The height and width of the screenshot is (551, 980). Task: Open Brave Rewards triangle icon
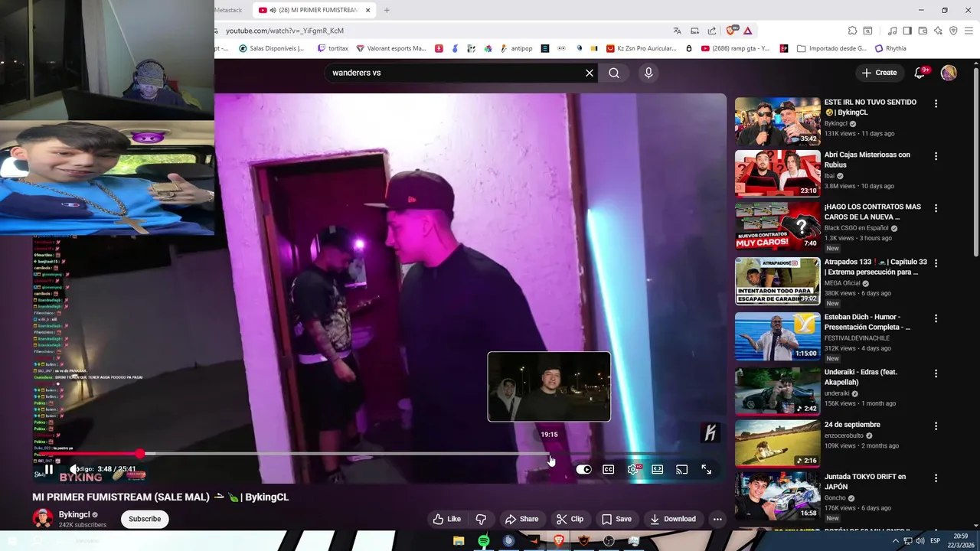(747, 31)
